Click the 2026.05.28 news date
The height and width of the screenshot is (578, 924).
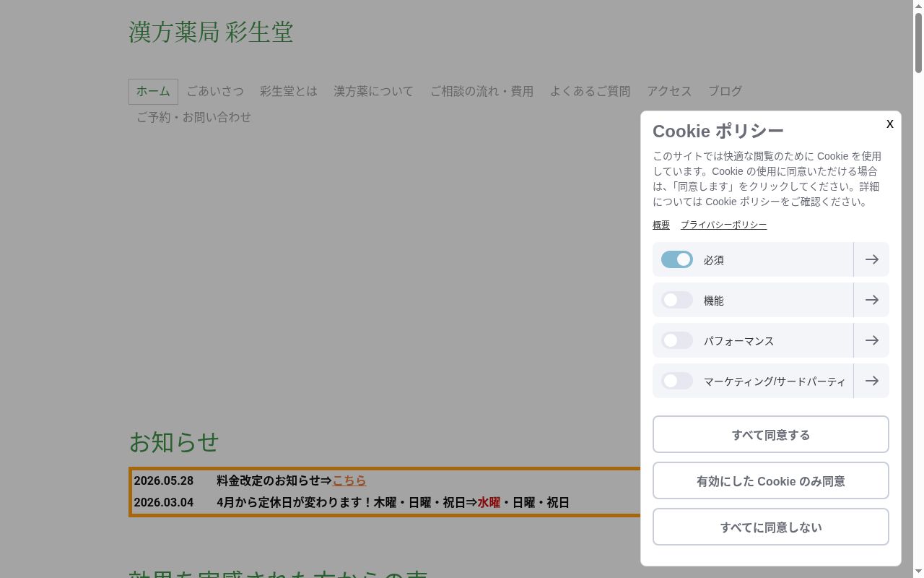click(164, 480)
